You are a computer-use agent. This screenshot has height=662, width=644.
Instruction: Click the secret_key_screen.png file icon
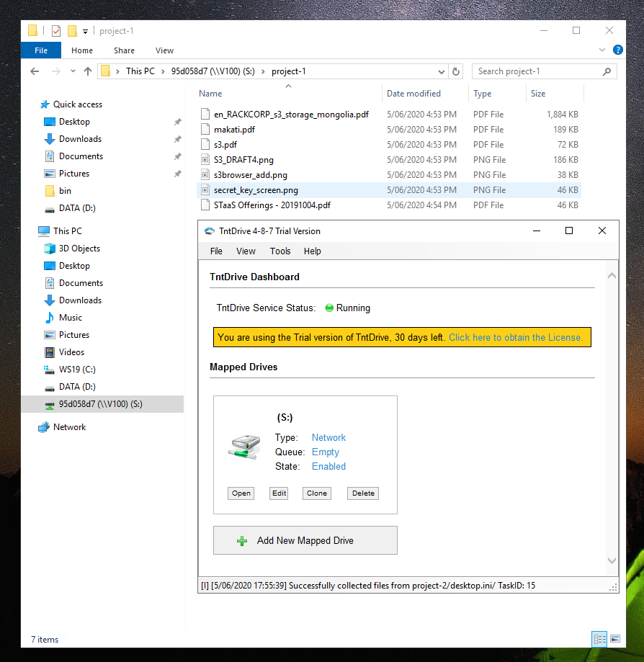pos(205,190)
